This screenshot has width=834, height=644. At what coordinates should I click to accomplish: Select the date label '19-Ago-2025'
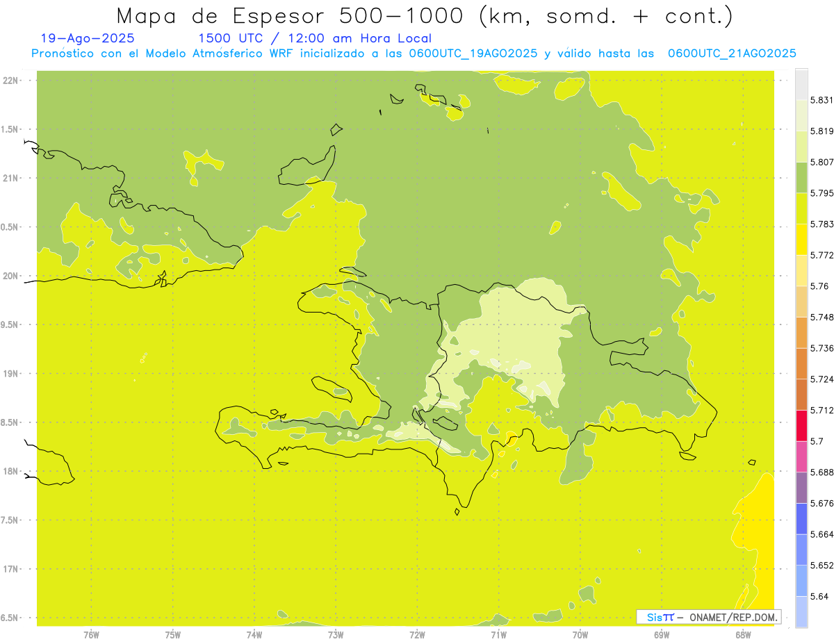[87, 39]
